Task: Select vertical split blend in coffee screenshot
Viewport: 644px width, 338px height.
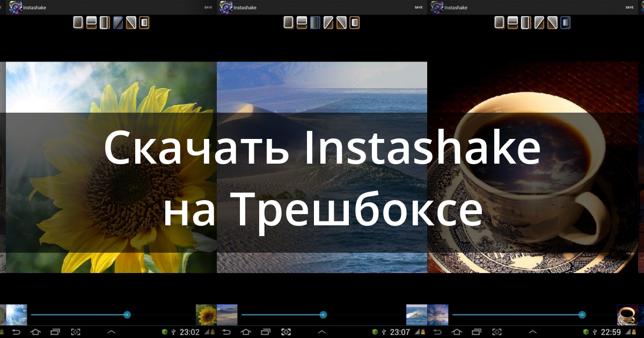Action: tap(526, 23)
